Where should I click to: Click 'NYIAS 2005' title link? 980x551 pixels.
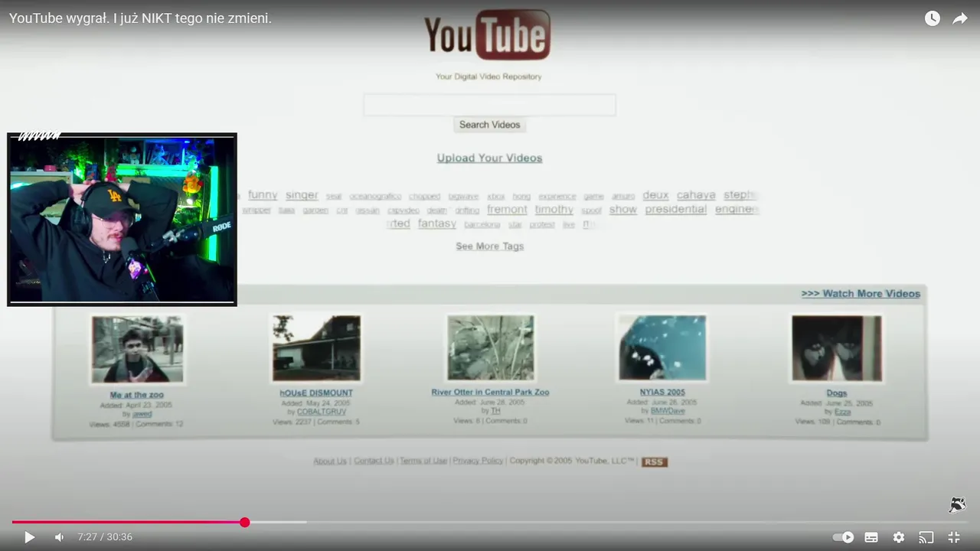pos(662,393)
